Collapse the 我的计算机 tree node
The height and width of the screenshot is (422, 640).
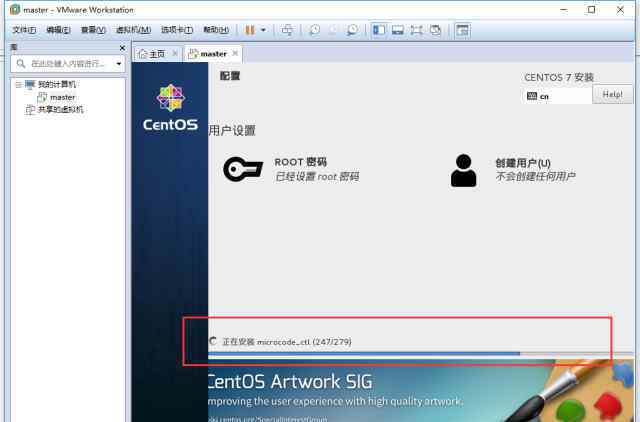pyautogui.click(x=18, y=84)
